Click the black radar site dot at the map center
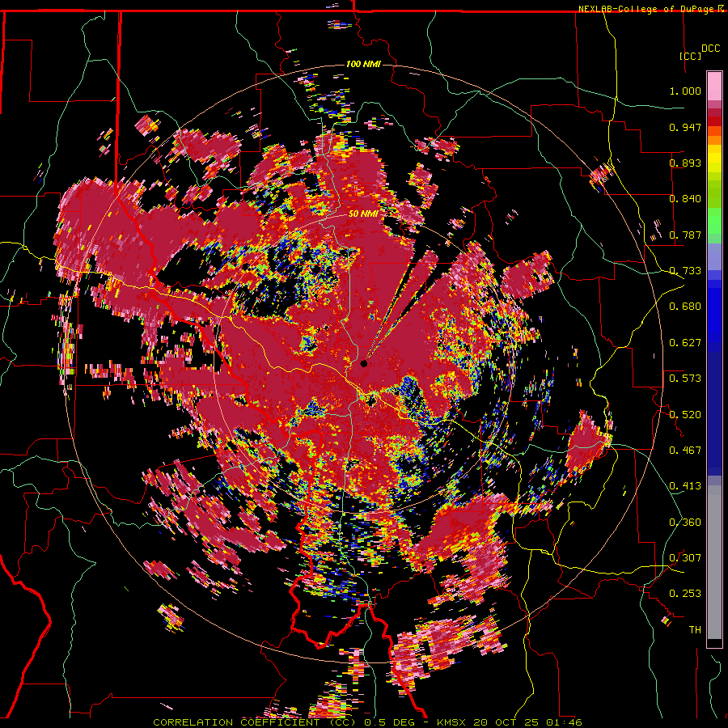The width and height of the screenshot is (728, 728). [363, 363]
